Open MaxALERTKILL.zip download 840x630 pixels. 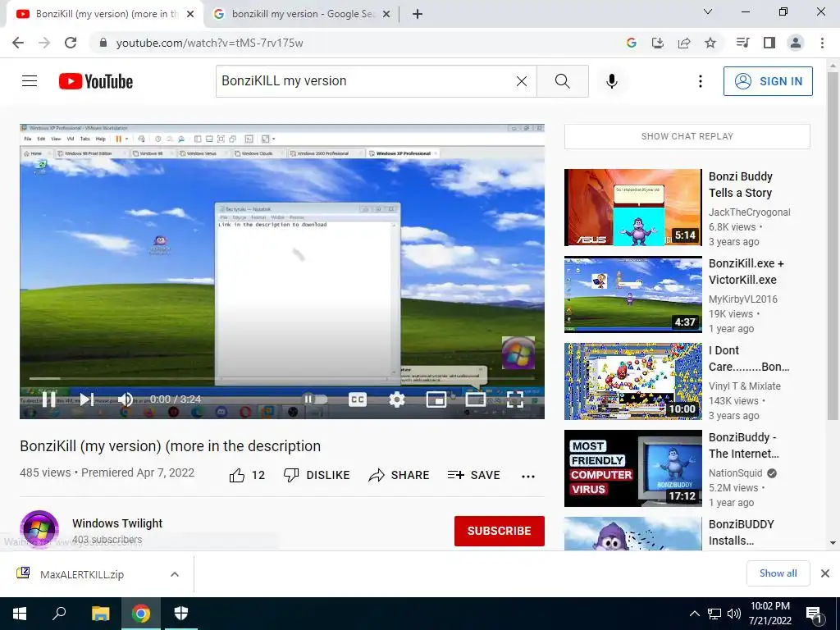(82, 574)
